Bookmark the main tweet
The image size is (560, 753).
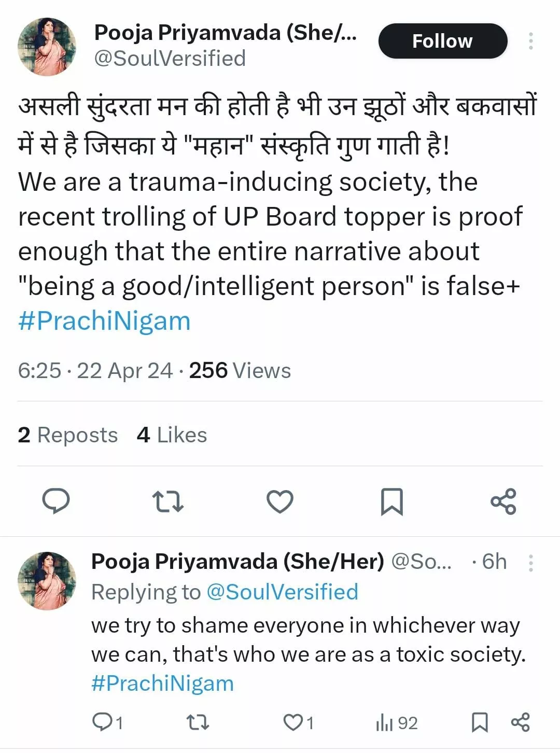click(391, 501)
